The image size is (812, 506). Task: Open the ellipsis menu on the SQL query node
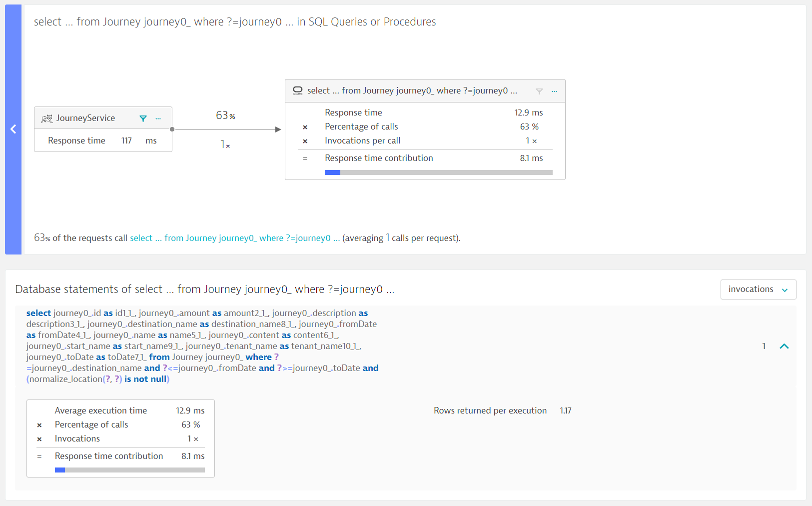coord(555,91)
